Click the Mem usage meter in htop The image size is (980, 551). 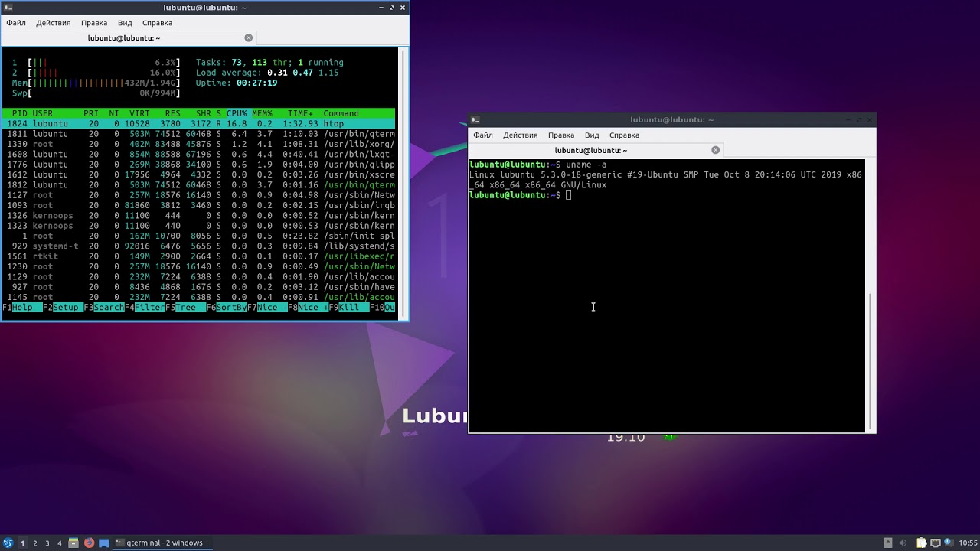[96, 83]
